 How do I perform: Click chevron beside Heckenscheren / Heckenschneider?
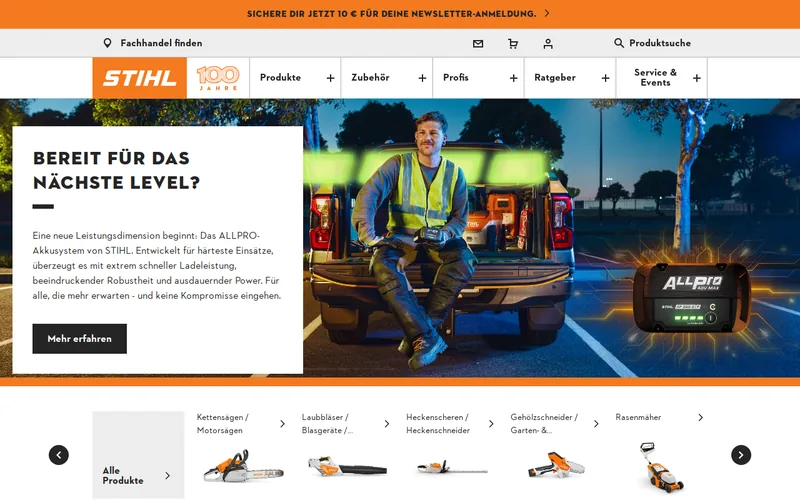pos(491,423)
